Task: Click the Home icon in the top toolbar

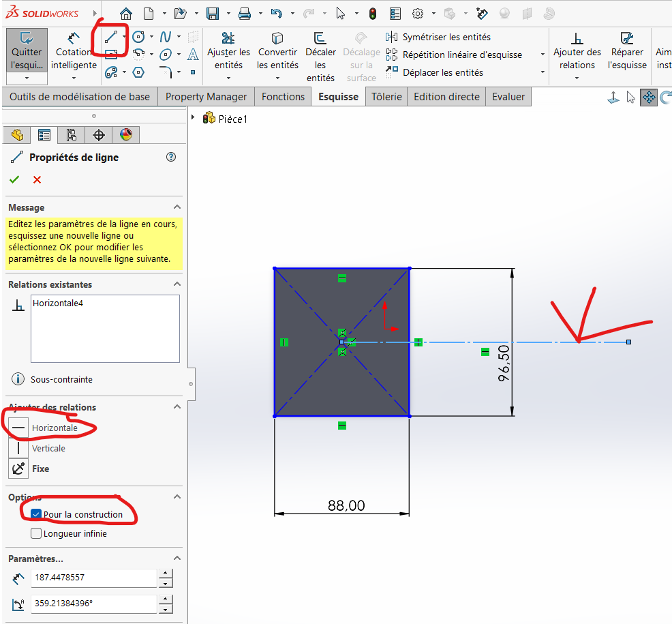Action: (126, 14)
